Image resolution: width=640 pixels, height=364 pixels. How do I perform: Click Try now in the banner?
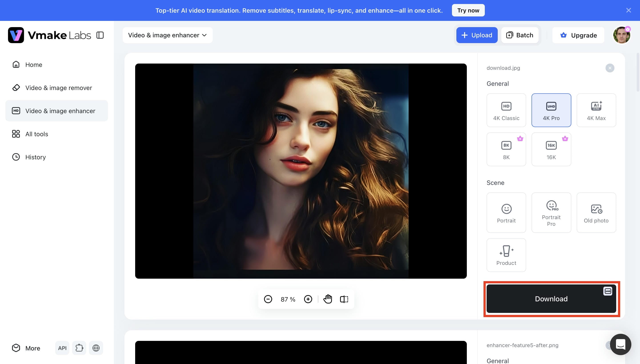click(468, 10)
